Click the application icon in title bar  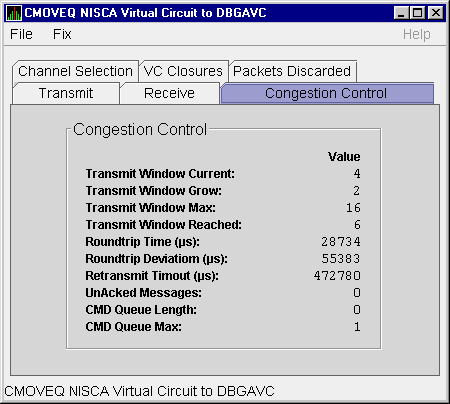pyautogui.click(x=14, y=13)
